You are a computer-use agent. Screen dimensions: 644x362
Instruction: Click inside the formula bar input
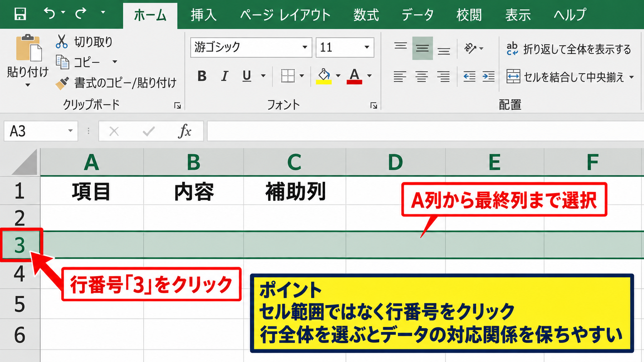(425, 131)
